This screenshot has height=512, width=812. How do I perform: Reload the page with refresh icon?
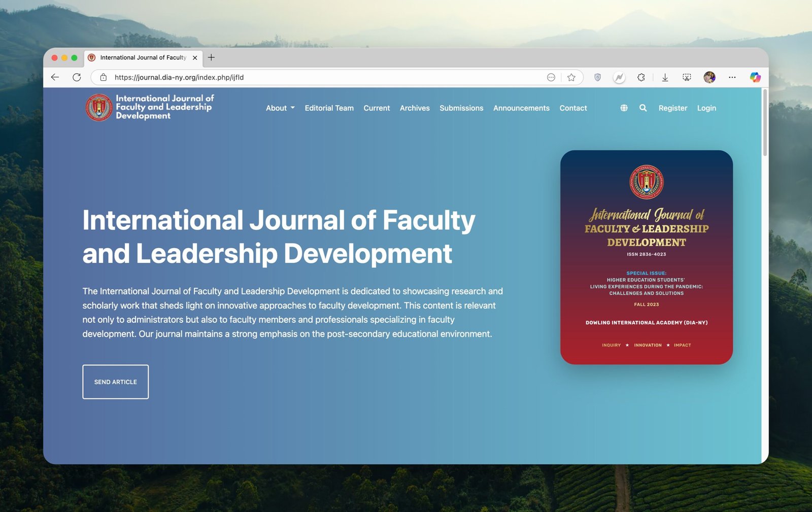pyautogui.click(x=77, y=77)
